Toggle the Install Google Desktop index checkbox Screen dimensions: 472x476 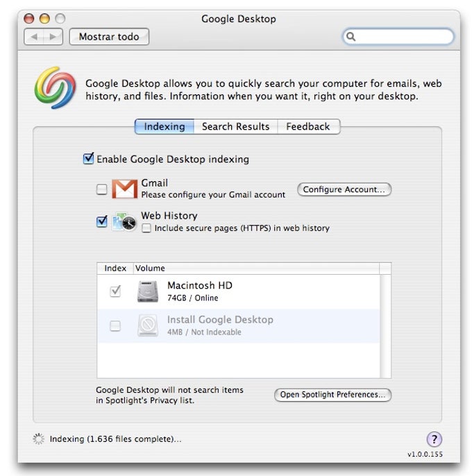(x=115, y=325)
